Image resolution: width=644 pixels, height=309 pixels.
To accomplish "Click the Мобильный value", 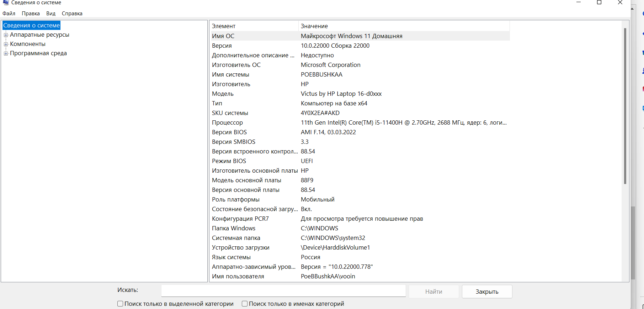I will [318, 199].
